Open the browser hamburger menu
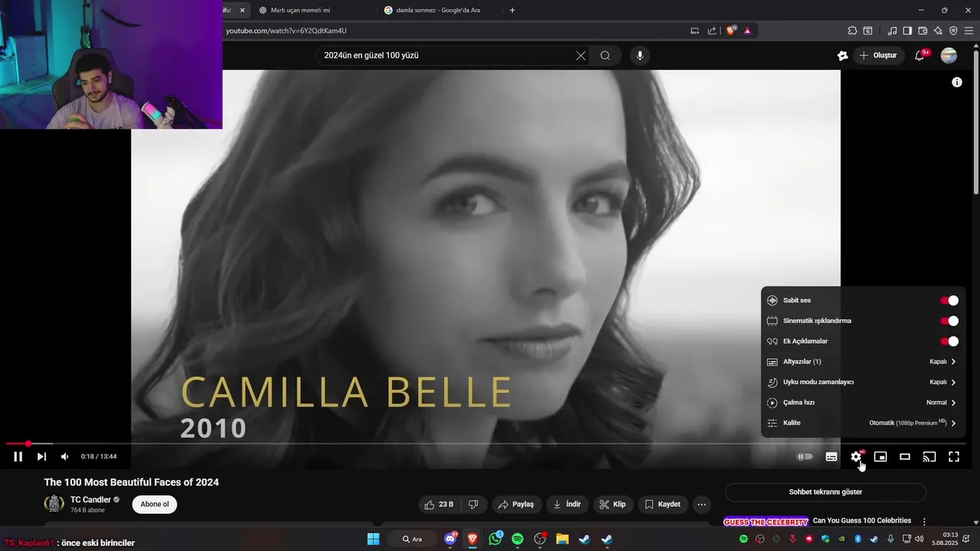 tap(969, 31)
